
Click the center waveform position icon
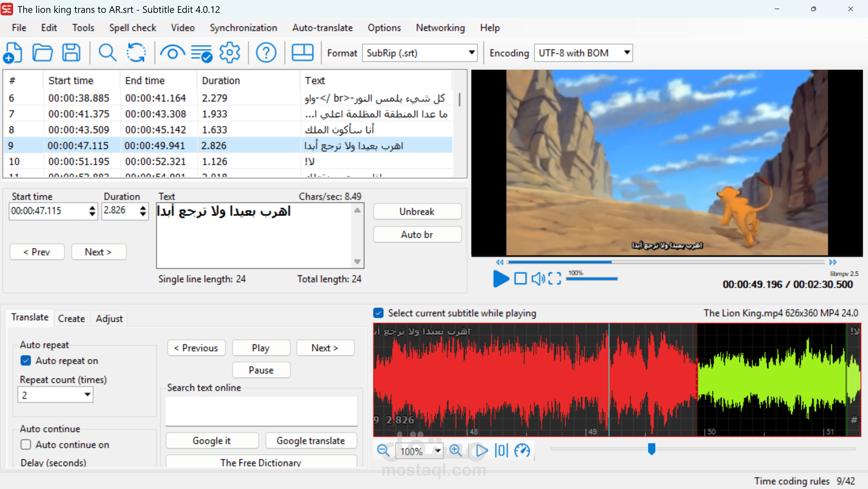coord(501,450)
